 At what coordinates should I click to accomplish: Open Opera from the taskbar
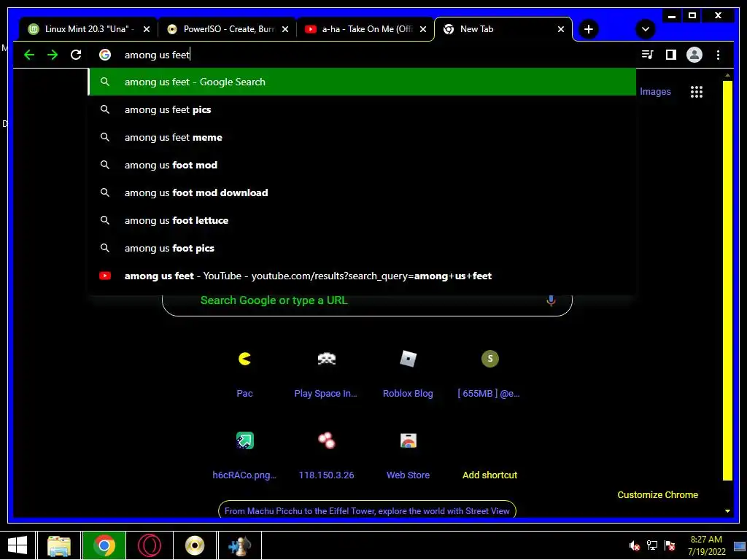(x=149, y=545)
